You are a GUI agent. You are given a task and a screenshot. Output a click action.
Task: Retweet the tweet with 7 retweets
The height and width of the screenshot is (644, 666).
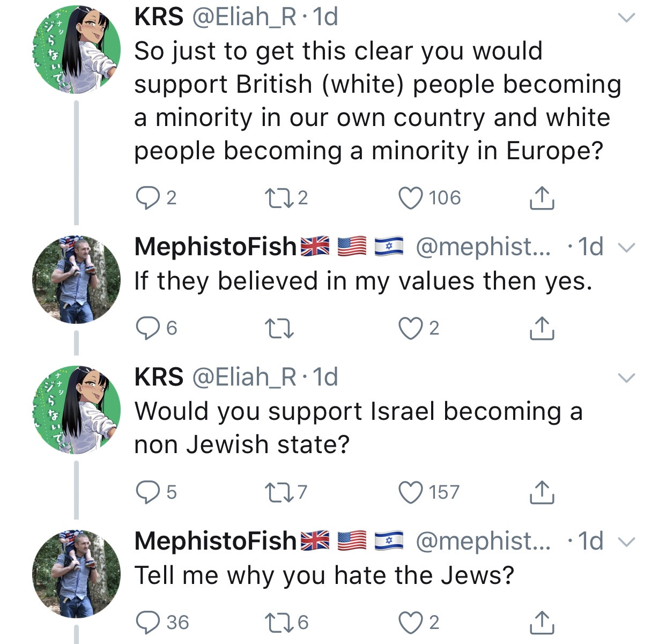279,492
